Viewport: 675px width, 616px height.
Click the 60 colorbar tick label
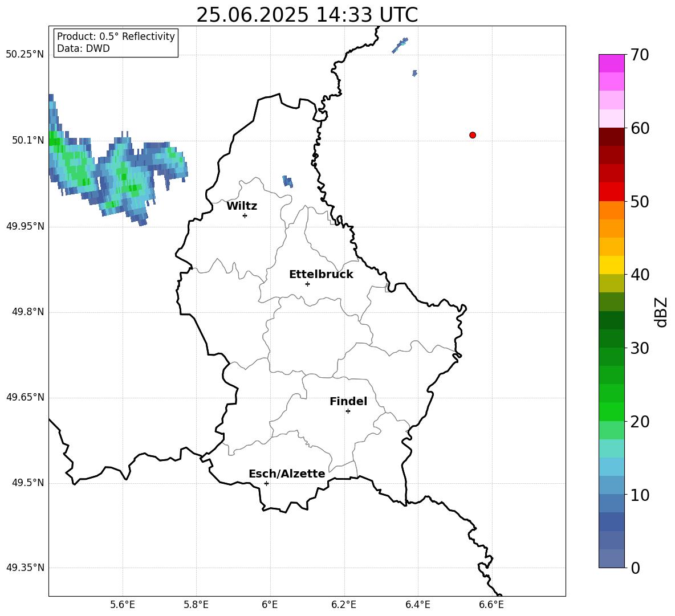(640, 128)
